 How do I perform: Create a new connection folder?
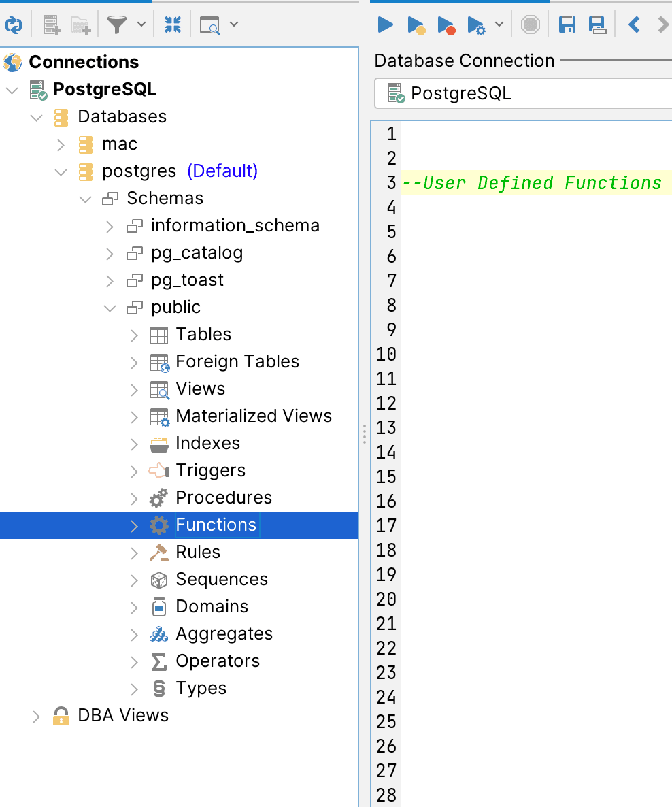click(80, 26)
